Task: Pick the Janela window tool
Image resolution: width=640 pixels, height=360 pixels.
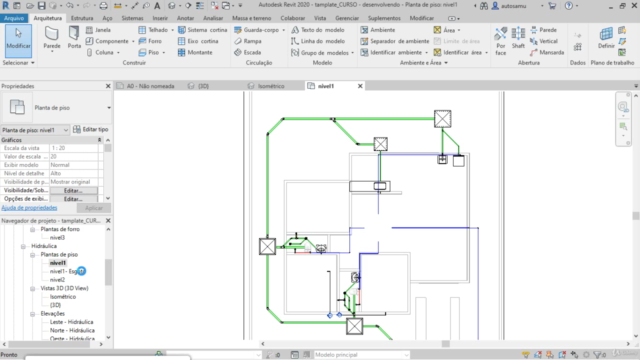Action: (98, 30)
